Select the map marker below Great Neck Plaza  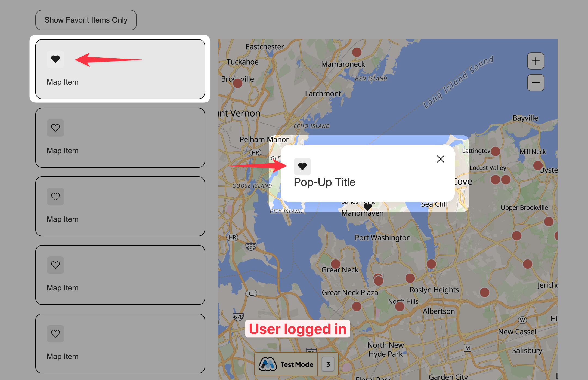coord(357,306)
